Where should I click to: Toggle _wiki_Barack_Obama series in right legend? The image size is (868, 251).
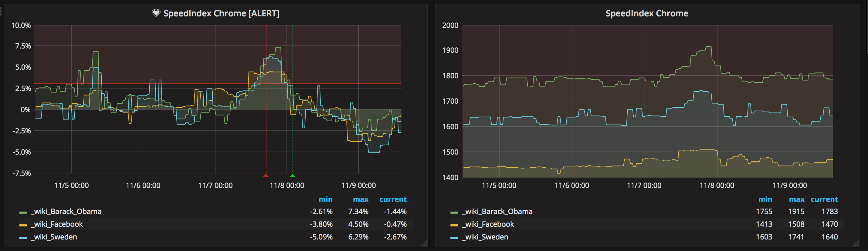point(497,212)
